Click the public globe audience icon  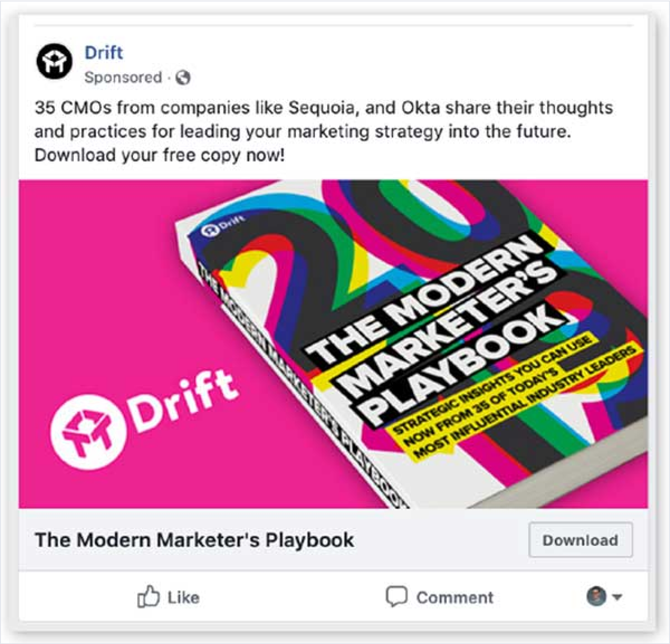pyautogui.click(x=183, y=78)
